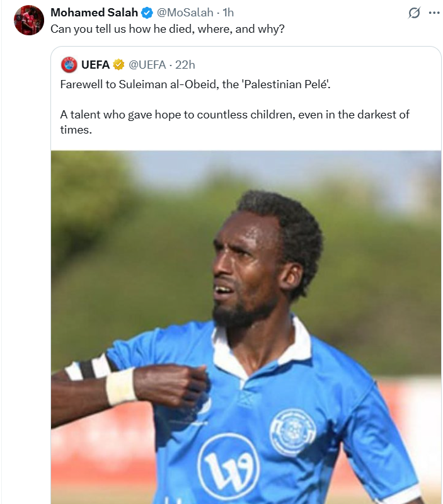Open the more options ellipsis menu
This screenshot has height=504, width=443.
coord(434,13)
